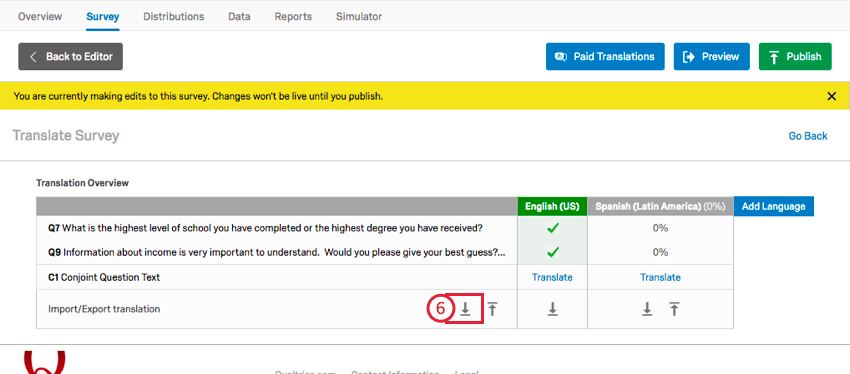Click the English checkmark for Q9
Image resolution: width=850 pixels, height=374 pixels.
552,252
